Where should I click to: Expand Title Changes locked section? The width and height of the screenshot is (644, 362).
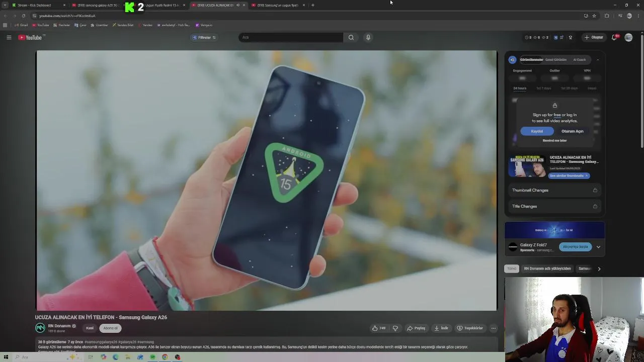(x=554, y=206)
